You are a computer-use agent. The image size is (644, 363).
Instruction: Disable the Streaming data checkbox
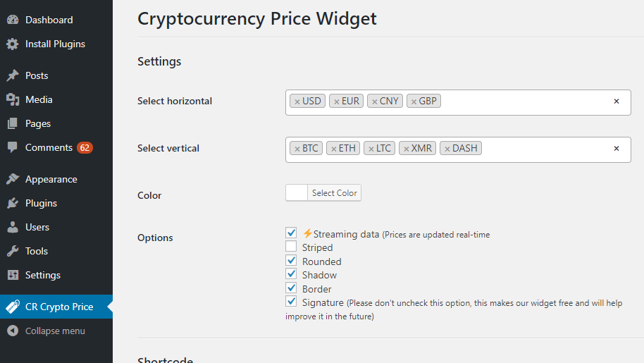(291, 233)
